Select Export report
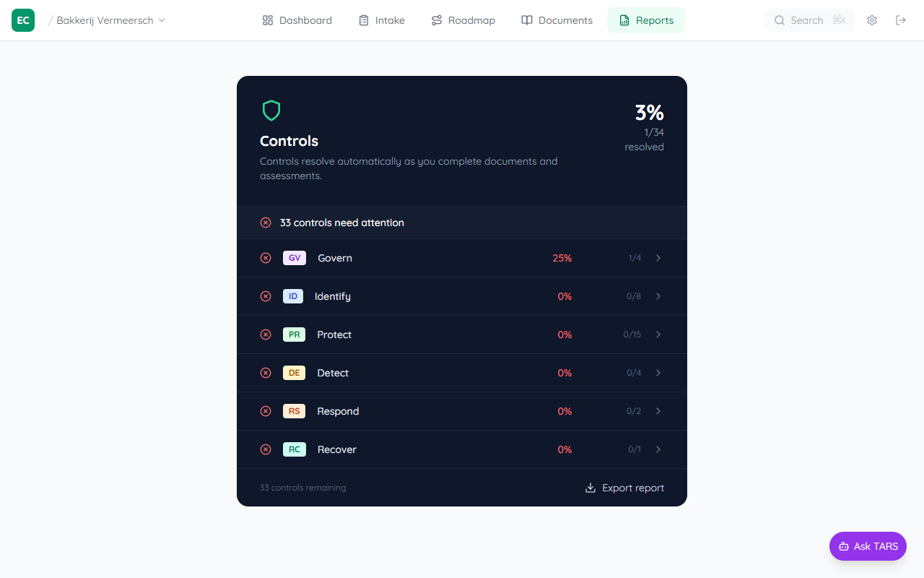Image resolution: width=924 pixels, height=578 pixels. click(x=632, y=488)
